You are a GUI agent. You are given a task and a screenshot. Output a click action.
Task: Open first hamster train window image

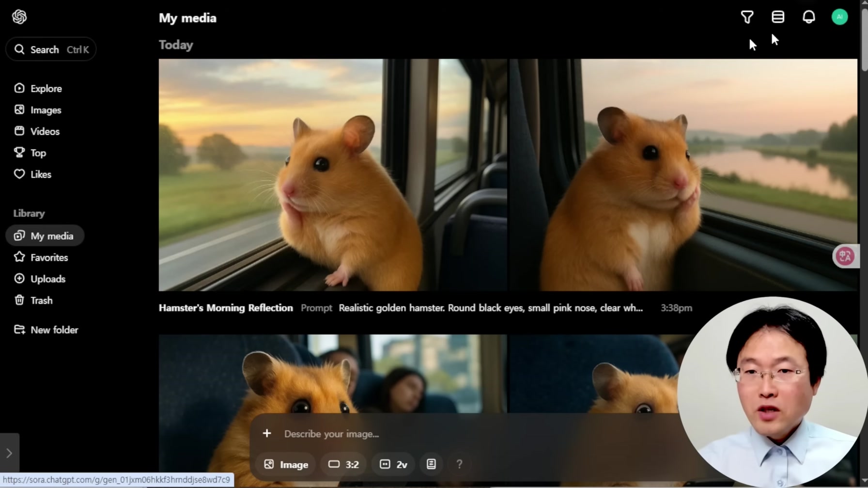(333, 175)
